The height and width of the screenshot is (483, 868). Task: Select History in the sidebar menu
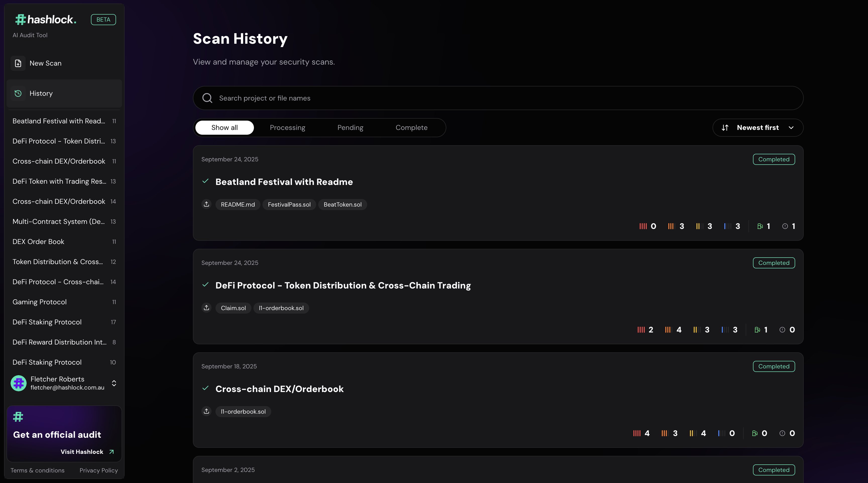pyautogui.click(x=41, y=93)
